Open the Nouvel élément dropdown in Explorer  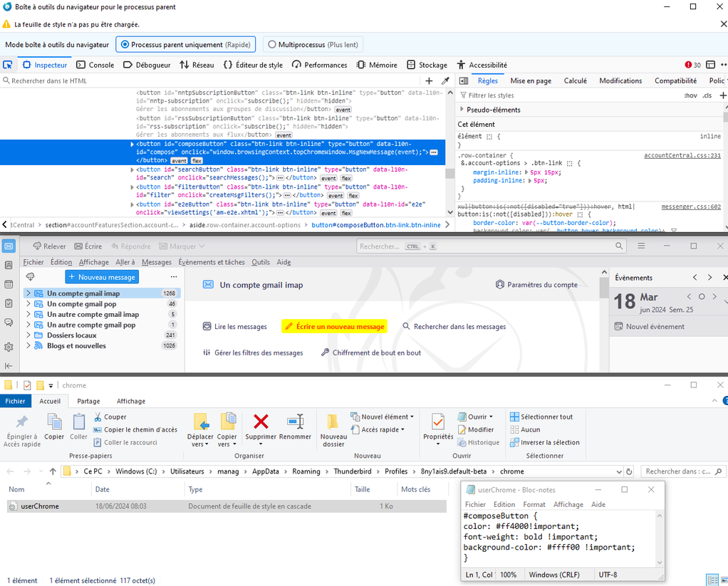coord(382,417)
